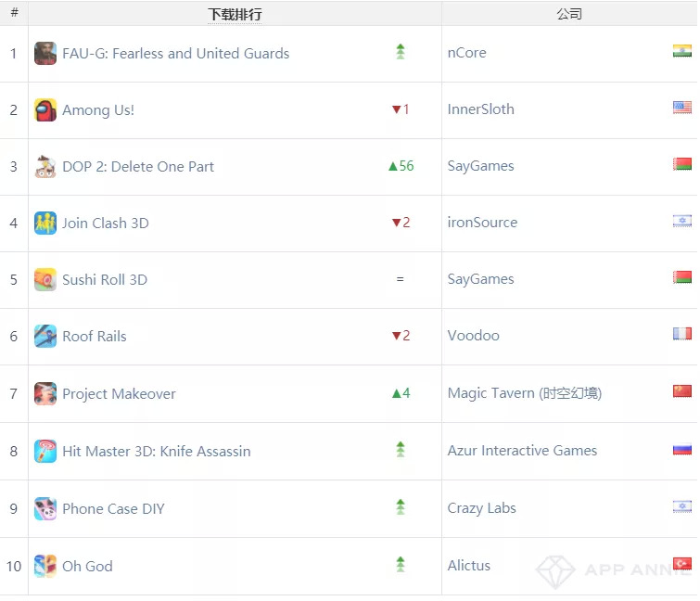Viewport: 700px width, 601px height.
Task: Click the Roof Rails app icon
Action: point(45,336)
